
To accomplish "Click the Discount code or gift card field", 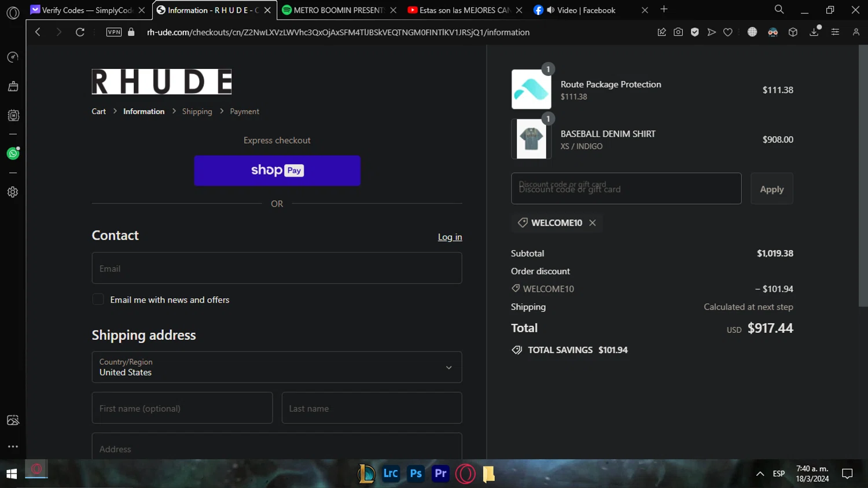I will pos(626,189).
